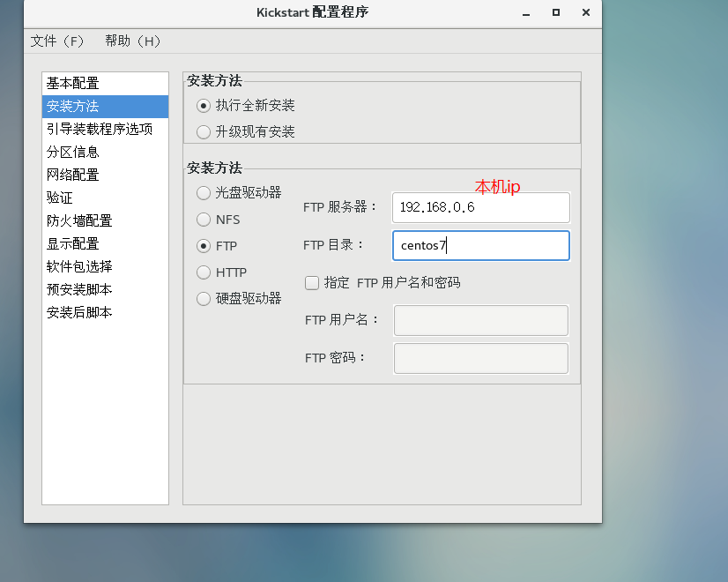Screen dimensions: 728x582
Task: Select 基本配置 in the sidebar
Action: click(x=106, y=84)
